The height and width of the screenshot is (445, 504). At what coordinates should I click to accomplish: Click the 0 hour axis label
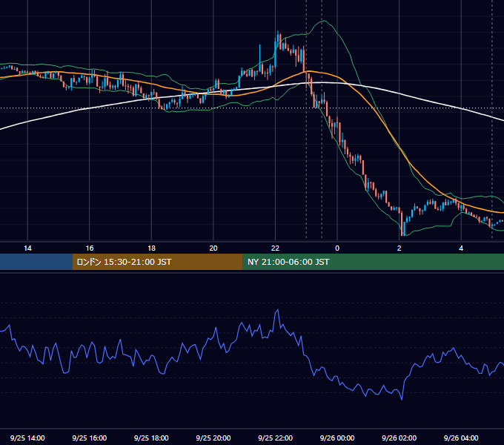coord(337,248)
